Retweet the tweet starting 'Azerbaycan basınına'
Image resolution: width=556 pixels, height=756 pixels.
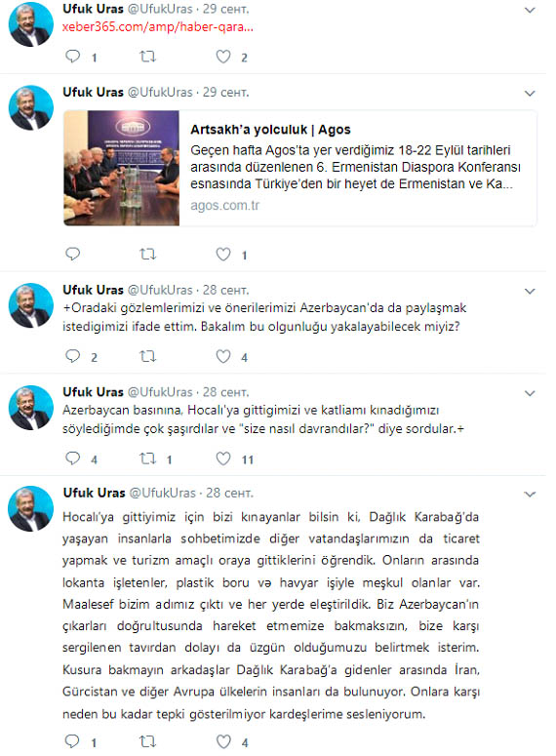[x=147, y=458]
